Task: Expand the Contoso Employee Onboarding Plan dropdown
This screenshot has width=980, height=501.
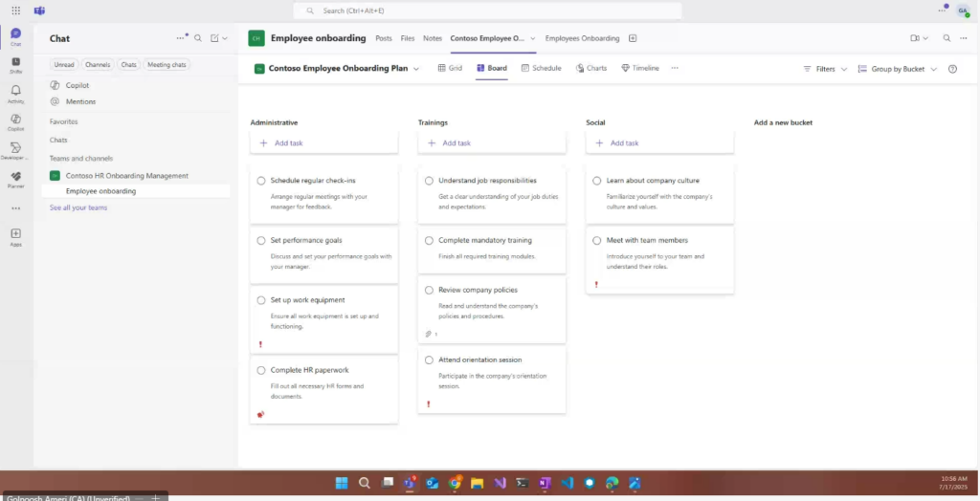Action: (416, 69)
